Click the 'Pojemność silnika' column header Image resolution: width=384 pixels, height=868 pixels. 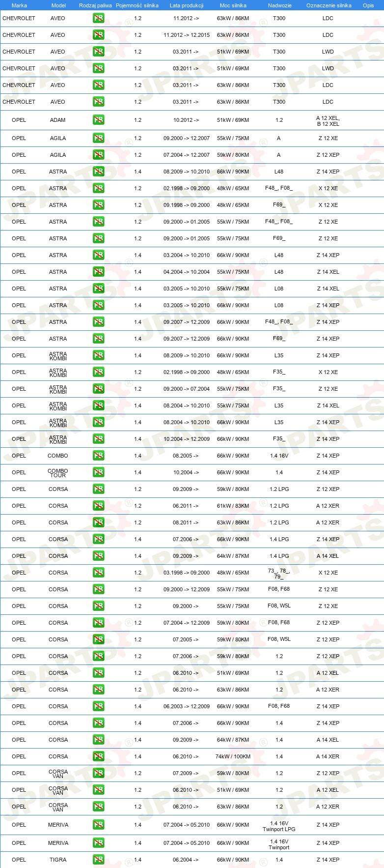(137, 5)
